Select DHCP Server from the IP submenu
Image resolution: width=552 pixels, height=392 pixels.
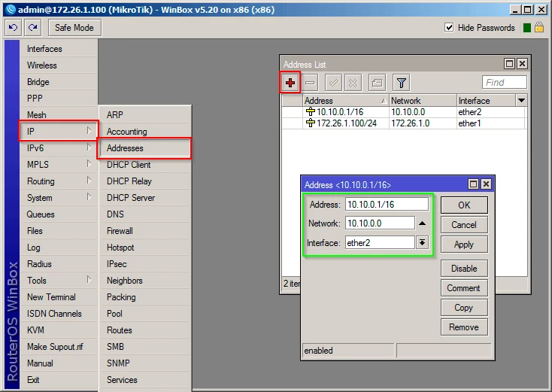coord(130,198)
